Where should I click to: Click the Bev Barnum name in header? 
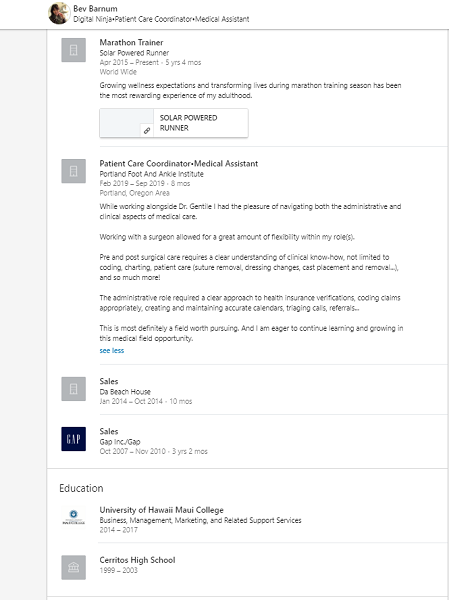click(95, 9)
